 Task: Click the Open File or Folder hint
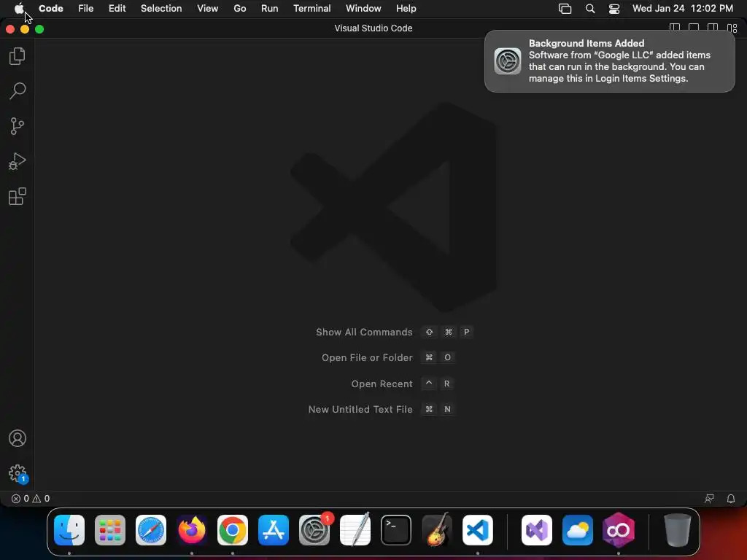(388, 357)
